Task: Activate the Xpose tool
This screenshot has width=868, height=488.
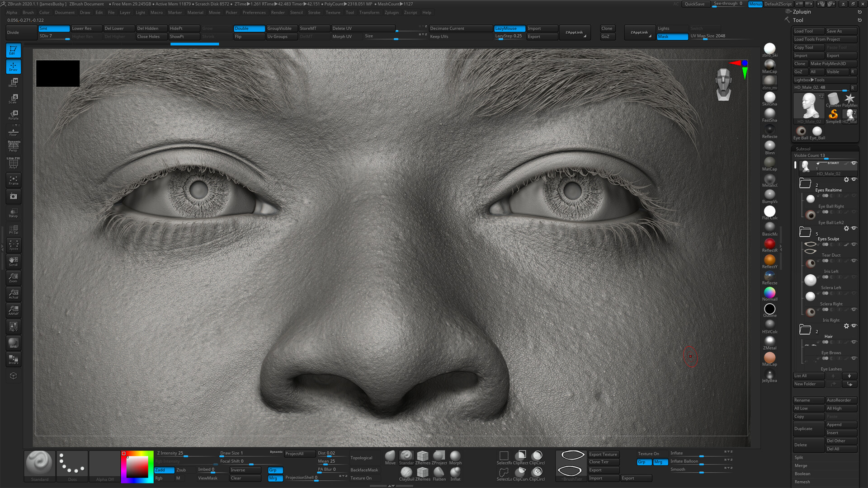Action: tap(13, 245)
